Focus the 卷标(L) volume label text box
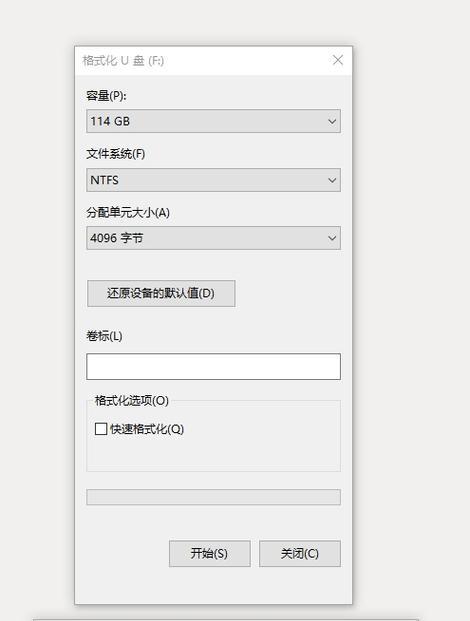This screenshot has height=621, width=470. coord(213,367)
